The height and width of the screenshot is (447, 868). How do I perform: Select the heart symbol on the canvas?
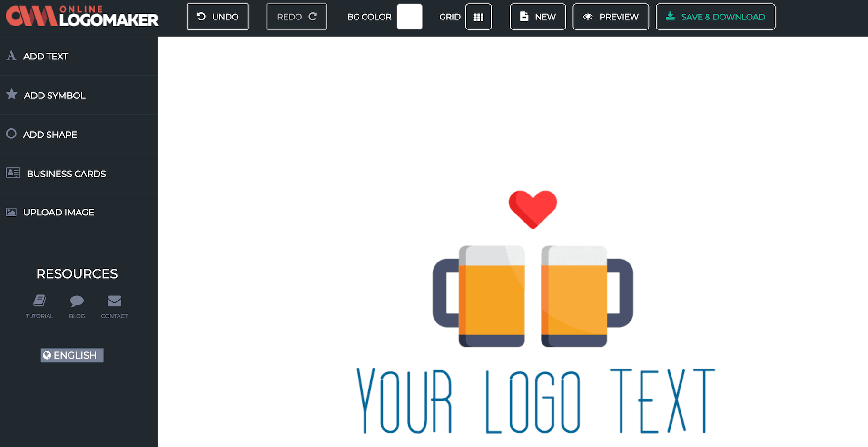(533, 208)
